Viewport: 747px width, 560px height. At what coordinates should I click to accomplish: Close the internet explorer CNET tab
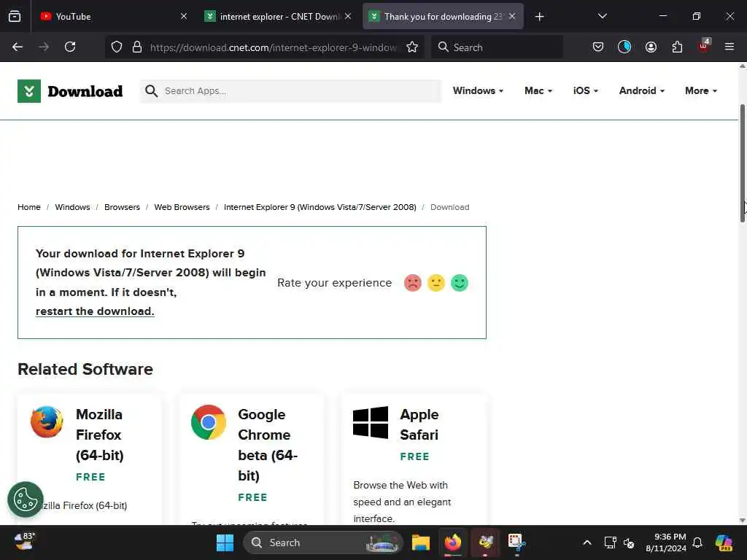coord(348,16)
